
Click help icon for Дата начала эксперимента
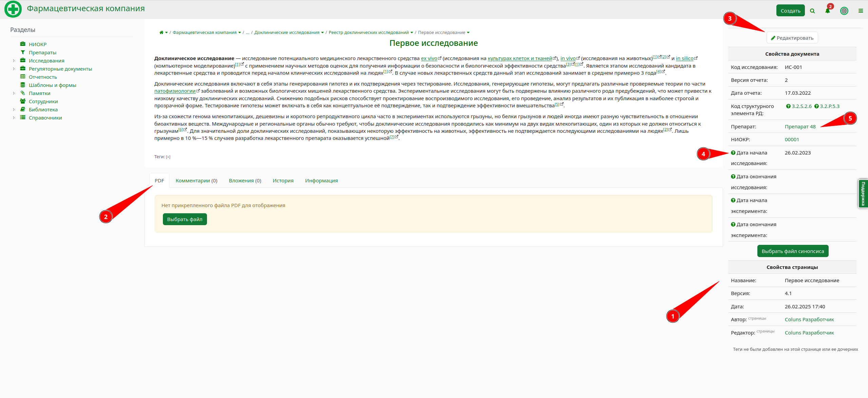[x=733, y=200]
